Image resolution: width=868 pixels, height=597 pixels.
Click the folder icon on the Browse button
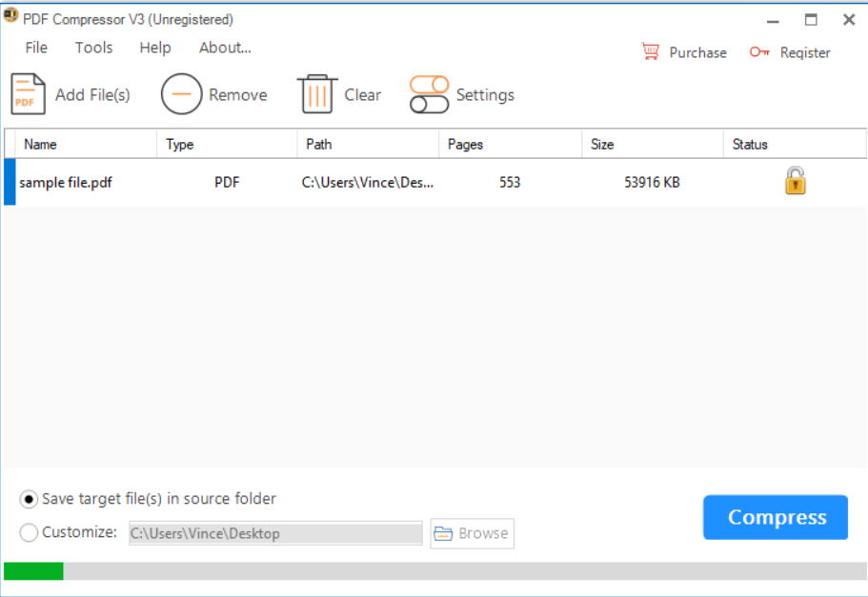(444, 533)
